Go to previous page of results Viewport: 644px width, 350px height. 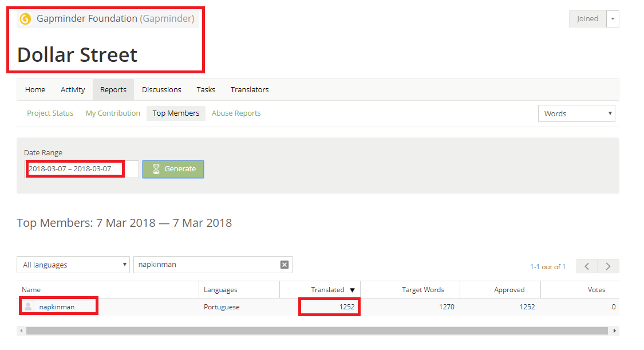pos(587,266)
